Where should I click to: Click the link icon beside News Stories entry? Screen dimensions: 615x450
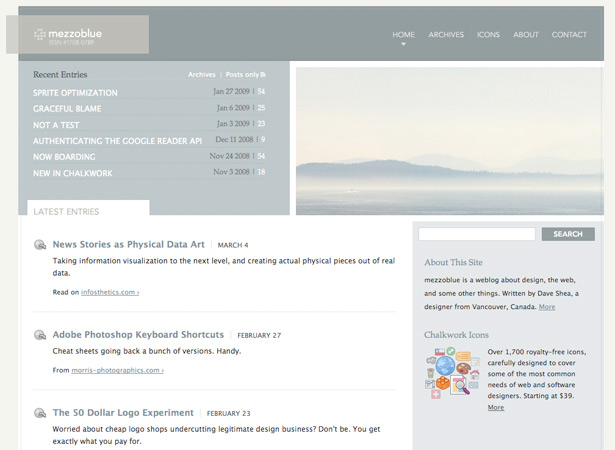[40, 245]
